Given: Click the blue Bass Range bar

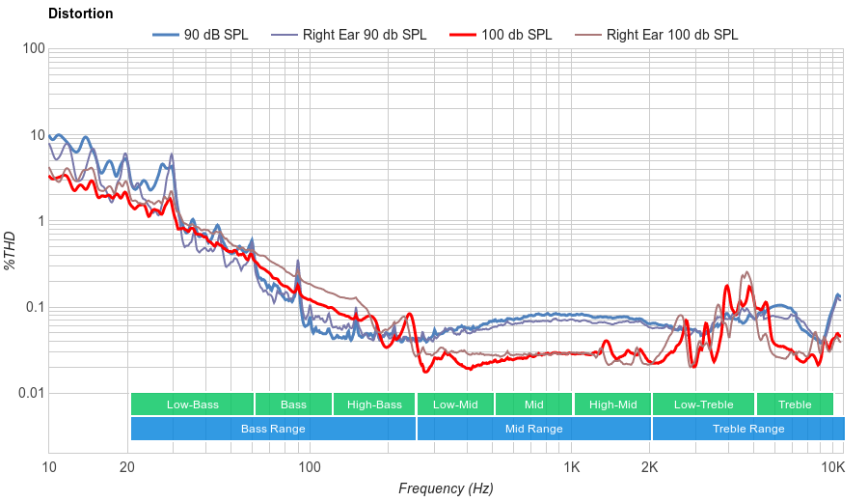Looking at the screenshot, I should (x=273, y=429).
